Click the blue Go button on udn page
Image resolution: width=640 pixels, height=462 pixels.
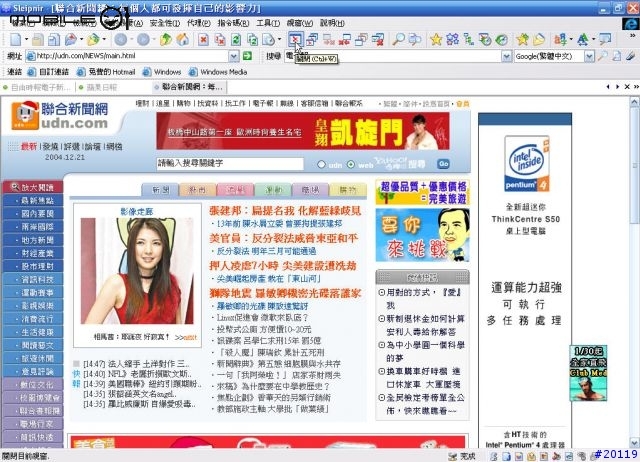[x=443, y=164]
